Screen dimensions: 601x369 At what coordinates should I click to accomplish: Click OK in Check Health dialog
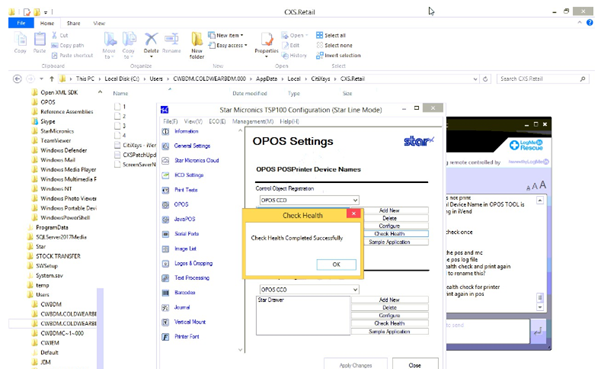pyautogui.click(x=336, y=264)
